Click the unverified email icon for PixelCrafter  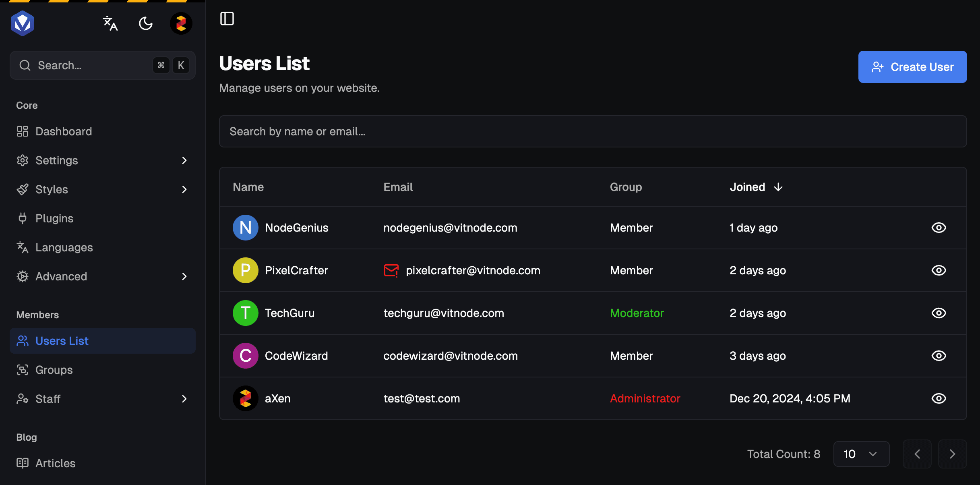coord(391,270)
